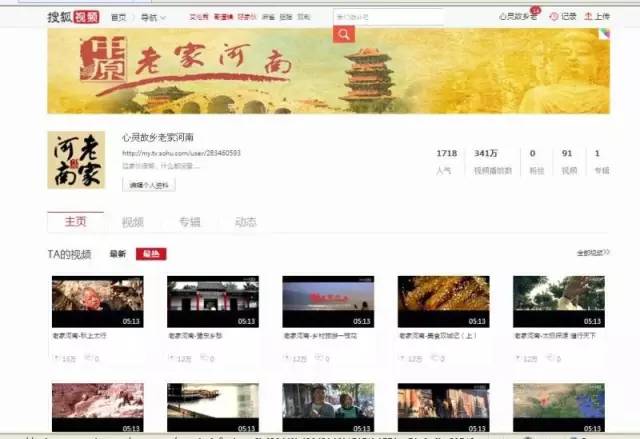The image size is (640, 439).
Task: Click the colorful corner icon on the banner
Action: click(x=604, y=34)
